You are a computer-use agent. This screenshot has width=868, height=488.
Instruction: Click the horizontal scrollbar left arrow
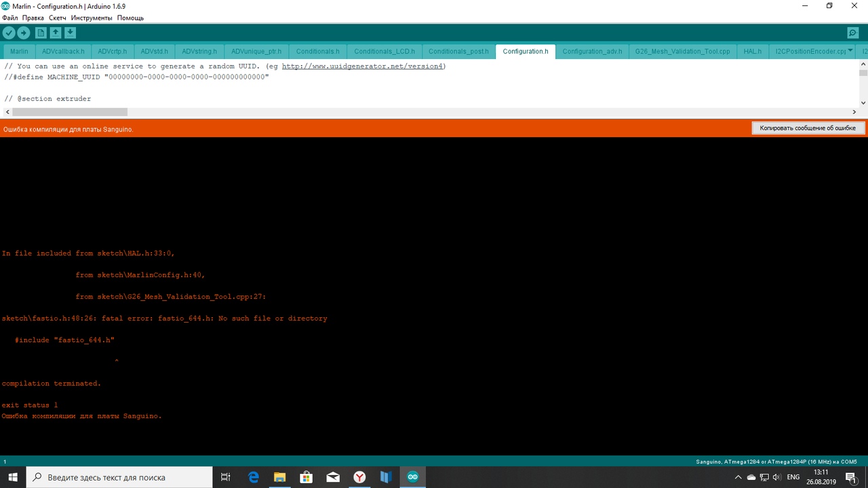[7, 112]
